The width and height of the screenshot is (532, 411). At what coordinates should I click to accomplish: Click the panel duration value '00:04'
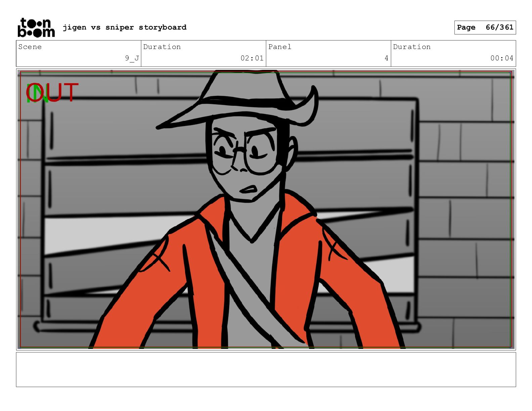pyautogui.click(x=502, y=58)
